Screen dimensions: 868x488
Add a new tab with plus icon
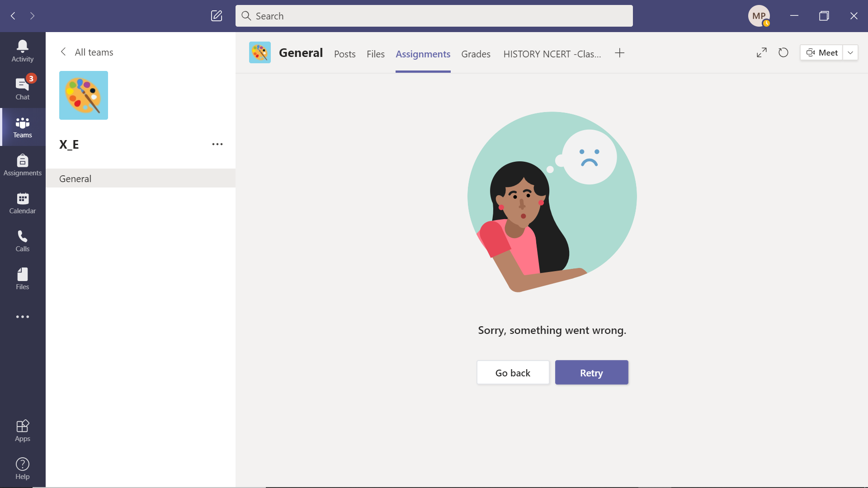620,53
